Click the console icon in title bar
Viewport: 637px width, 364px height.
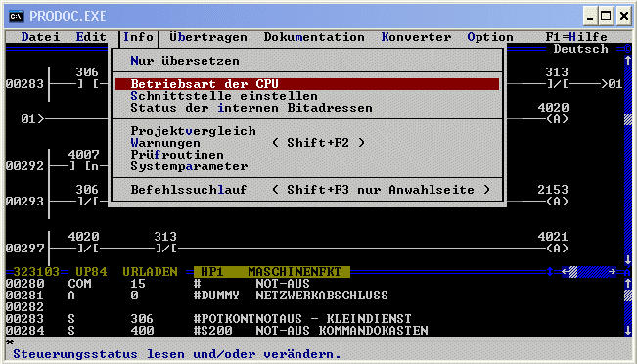point(17,16)
